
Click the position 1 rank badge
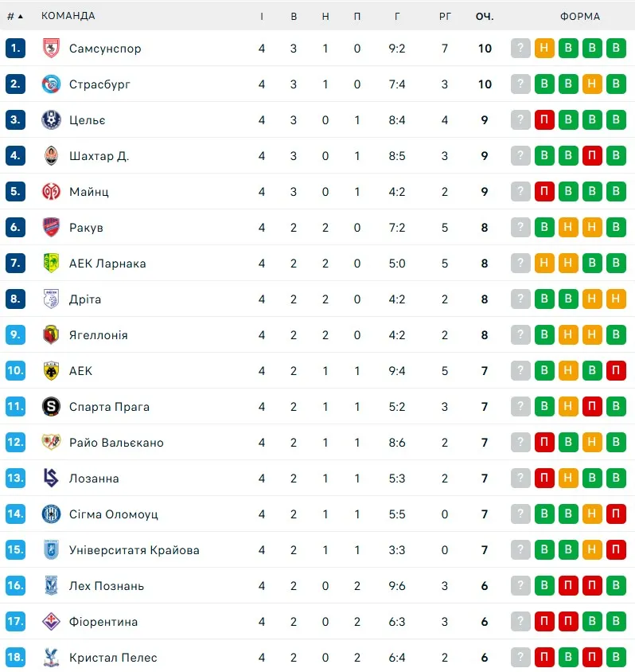[x=15, y=49]
